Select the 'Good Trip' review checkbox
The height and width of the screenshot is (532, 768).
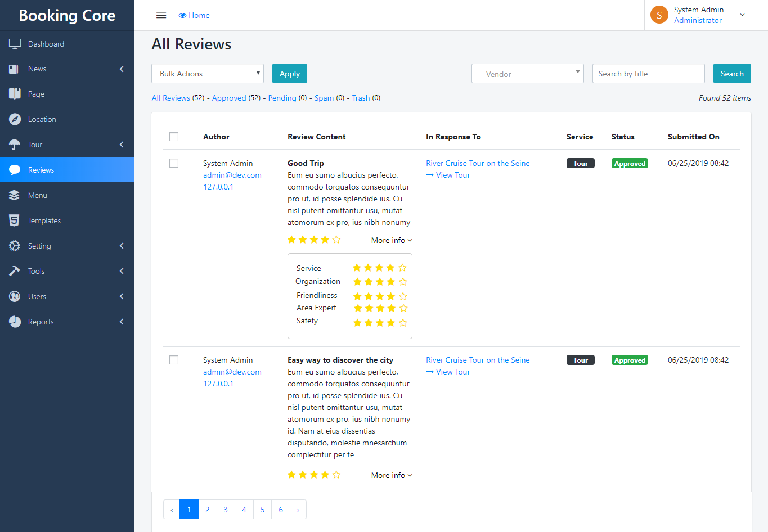[174, 163]
